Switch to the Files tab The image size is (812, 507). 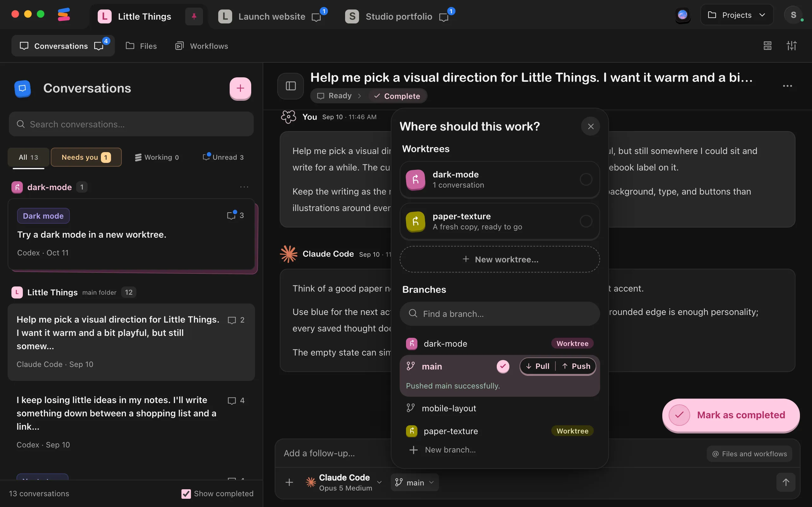pyautogui.click(x=141, y=46)
